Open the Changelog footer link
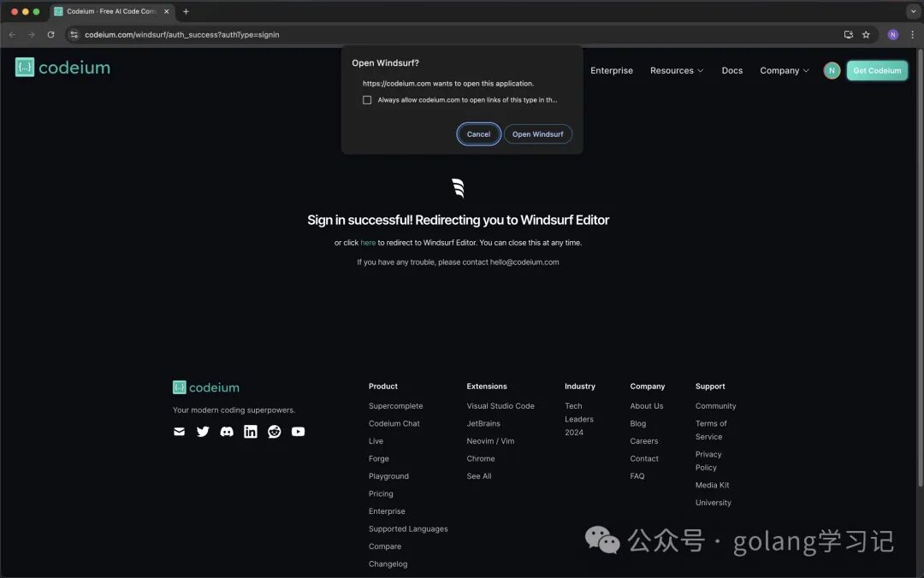 388,564
